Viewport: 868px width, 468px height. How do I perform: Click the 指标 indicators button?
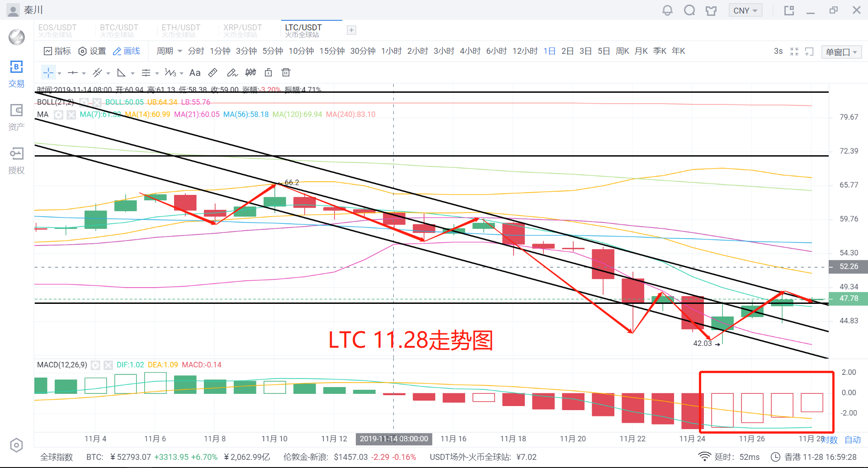pyautogui.click(x=57, y=51)
